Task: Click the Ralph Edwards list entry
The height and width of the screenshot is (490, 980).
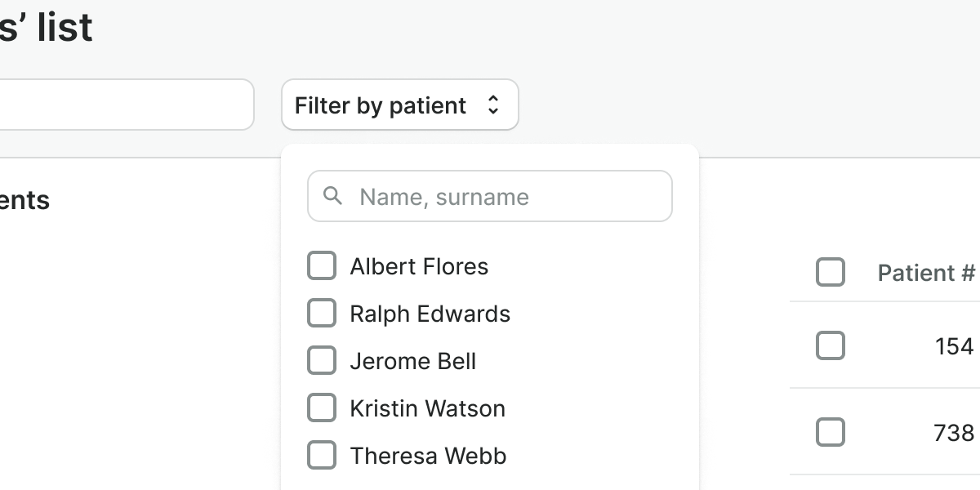Action: pyautogui.click(x=430, y=314)
